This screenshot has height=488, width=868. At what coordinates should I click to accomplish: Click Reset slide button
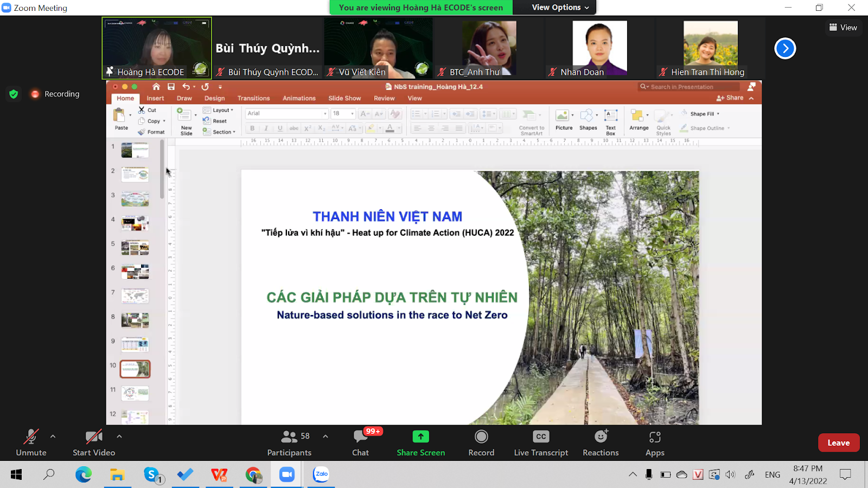(x=215, y=121)
